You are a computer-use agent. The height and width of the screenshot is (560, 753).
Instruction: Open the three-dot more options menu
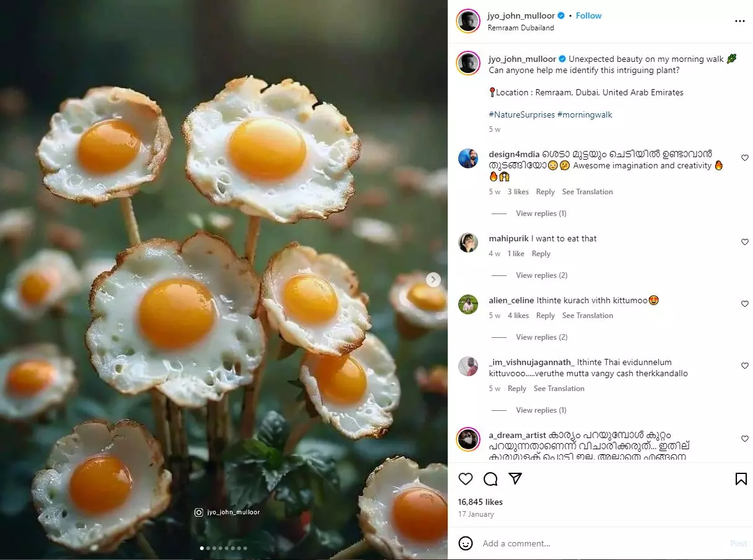tap(739, 21)
